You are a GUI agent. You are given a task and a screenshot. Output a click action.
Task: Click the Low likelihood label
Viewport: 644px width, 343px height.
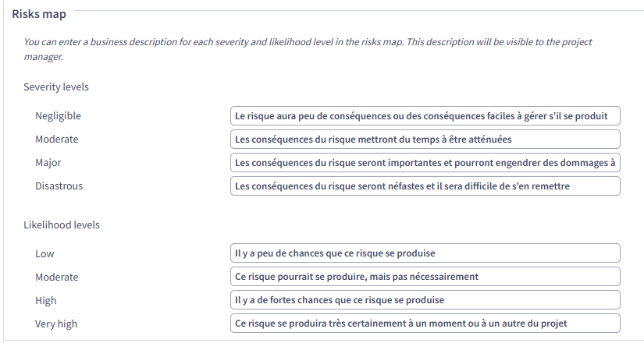44,254
